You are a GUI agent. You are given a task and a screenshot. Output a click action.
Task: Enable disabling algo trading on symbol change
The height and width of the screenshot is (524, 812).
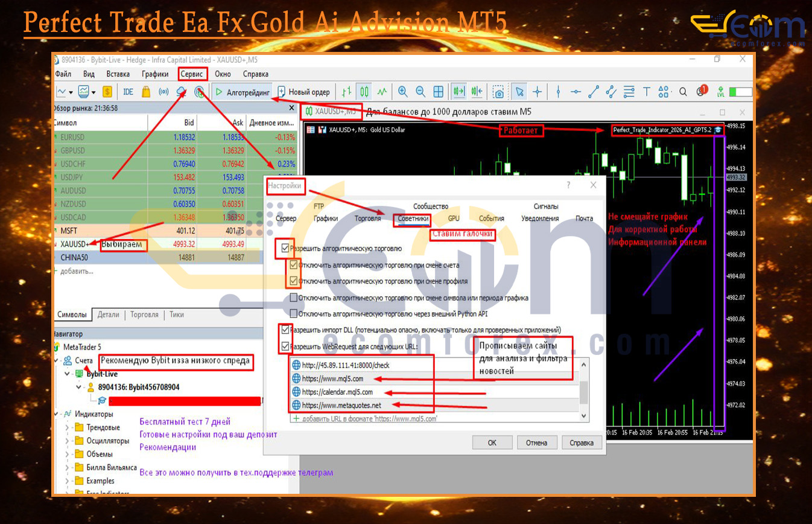294,298
